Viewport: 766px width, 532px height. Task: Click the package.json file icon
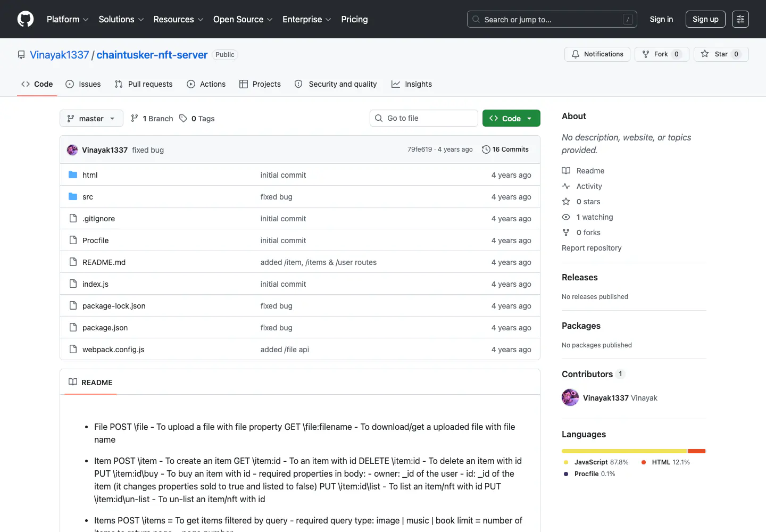pos(73,328)
